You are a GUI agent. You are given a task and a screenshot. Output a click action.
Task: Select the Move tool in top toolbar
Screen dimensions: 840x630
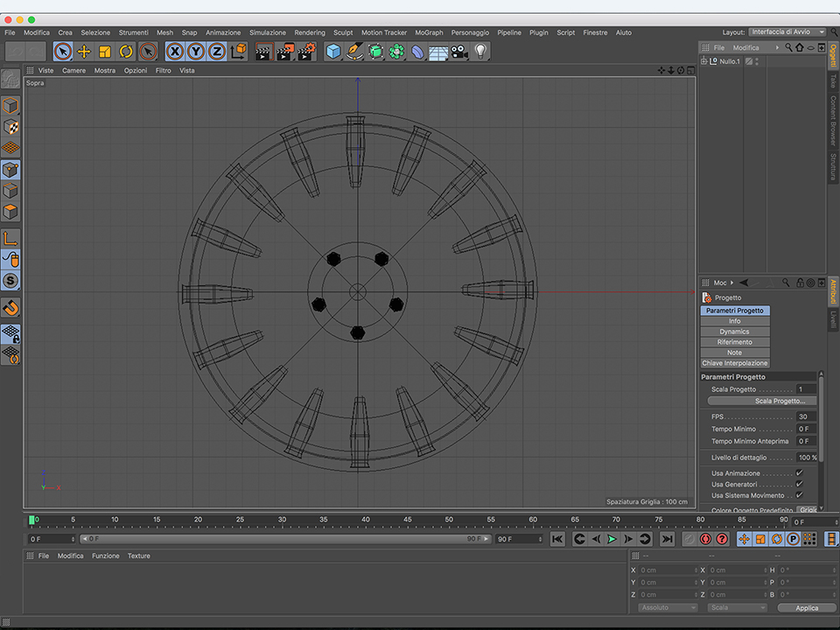84,52
